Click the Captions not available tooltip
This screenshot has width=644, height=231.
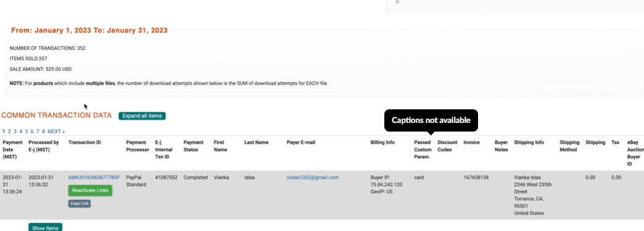[x=431, y=120]
